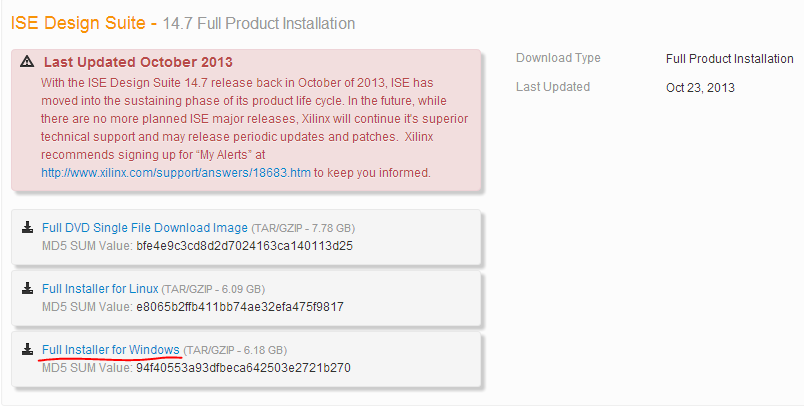Click the download icon beside the Linux installer
The height and width of the screenshot is (411, 804).
pos(27,289)
